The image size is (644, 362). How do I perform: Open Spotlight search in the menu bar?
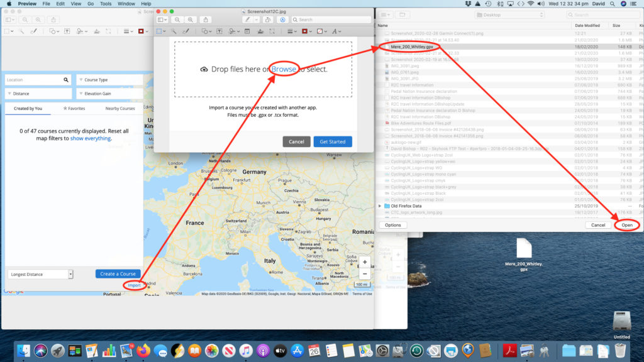pos(613,4)
